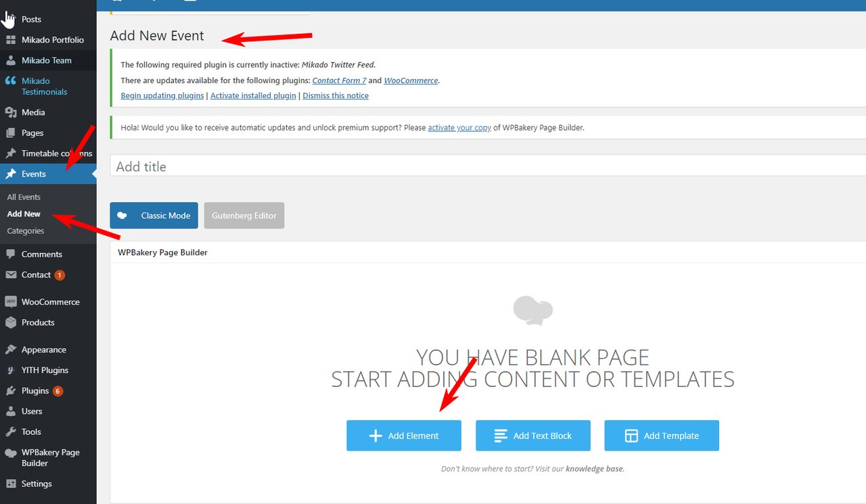Open Mikado Team menu
This screenshot has height=504, width=866.
tap(47, 60)
